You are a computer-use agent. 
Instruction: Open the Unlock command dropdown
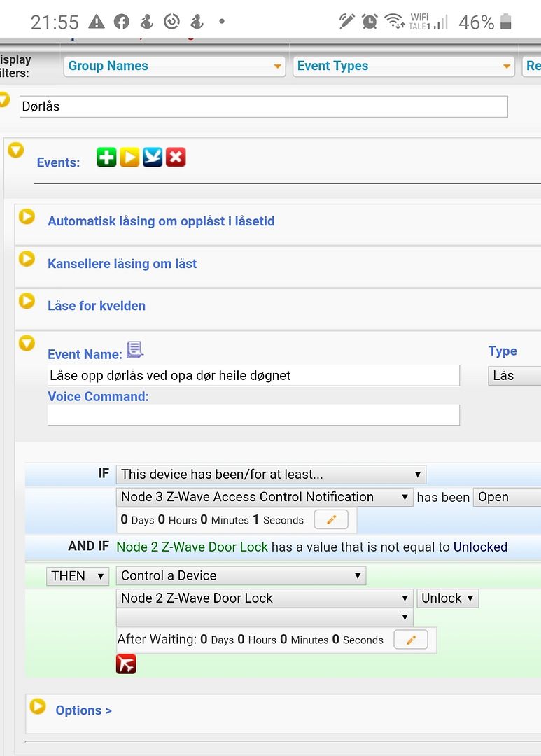447,598
